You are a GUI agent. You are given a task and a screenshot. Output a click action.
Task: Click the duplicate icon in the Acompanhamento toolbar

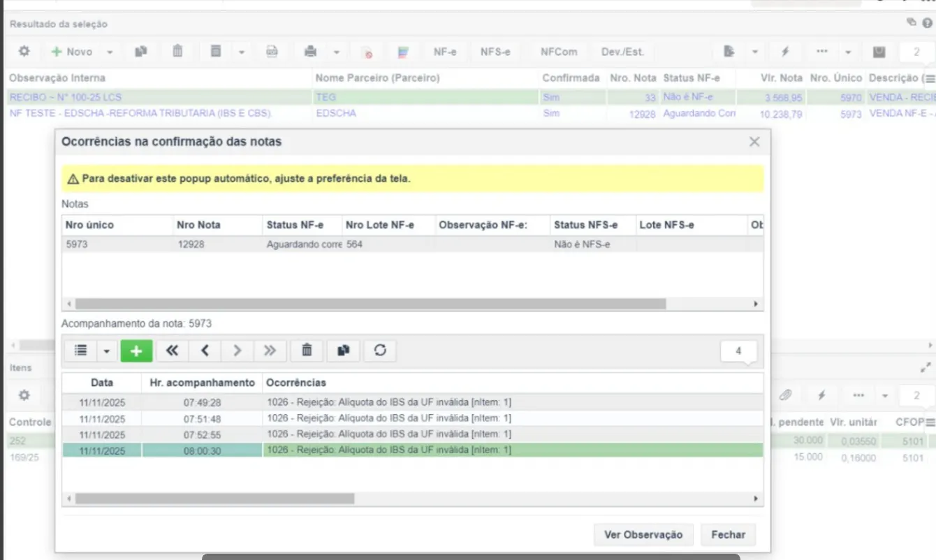pyautogui.click(x=343, y=351)
